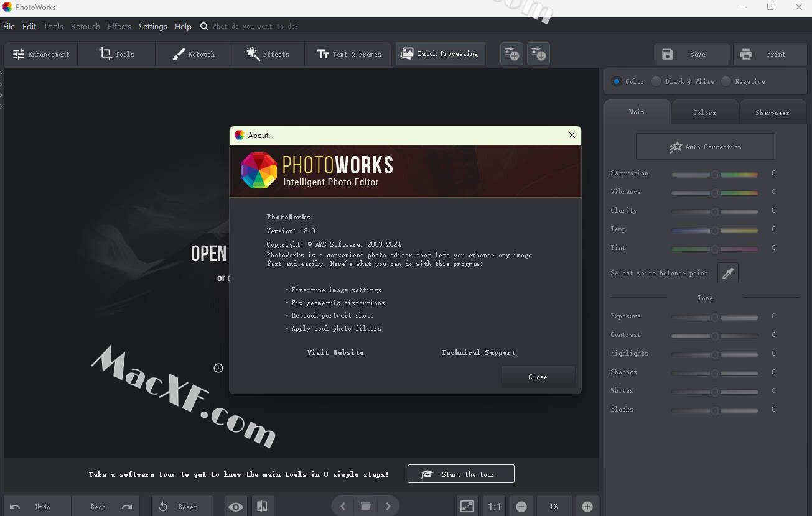The image size is (812, 516).
Task: Click the zoom in plus button
Action: 587,507
